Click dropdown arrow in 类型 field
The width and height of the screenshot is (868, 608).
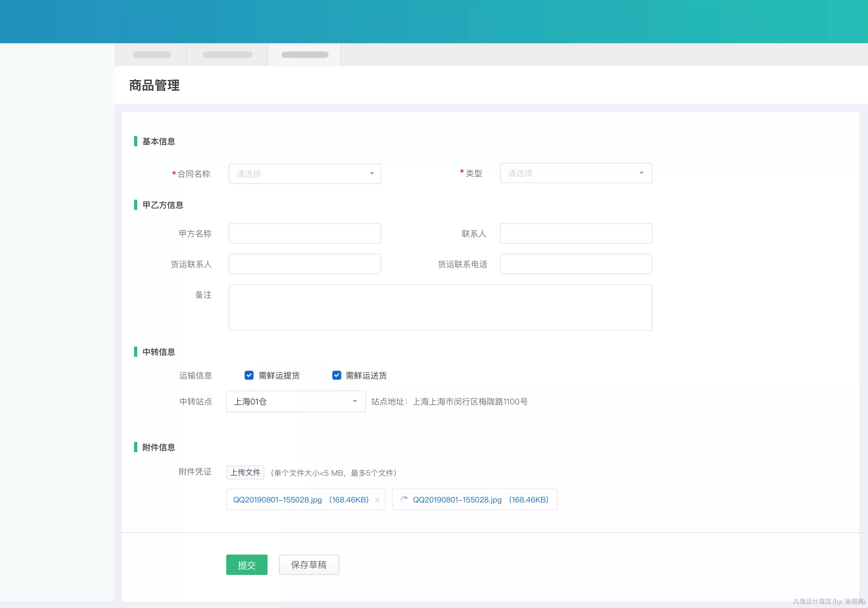tap(641, 173)
